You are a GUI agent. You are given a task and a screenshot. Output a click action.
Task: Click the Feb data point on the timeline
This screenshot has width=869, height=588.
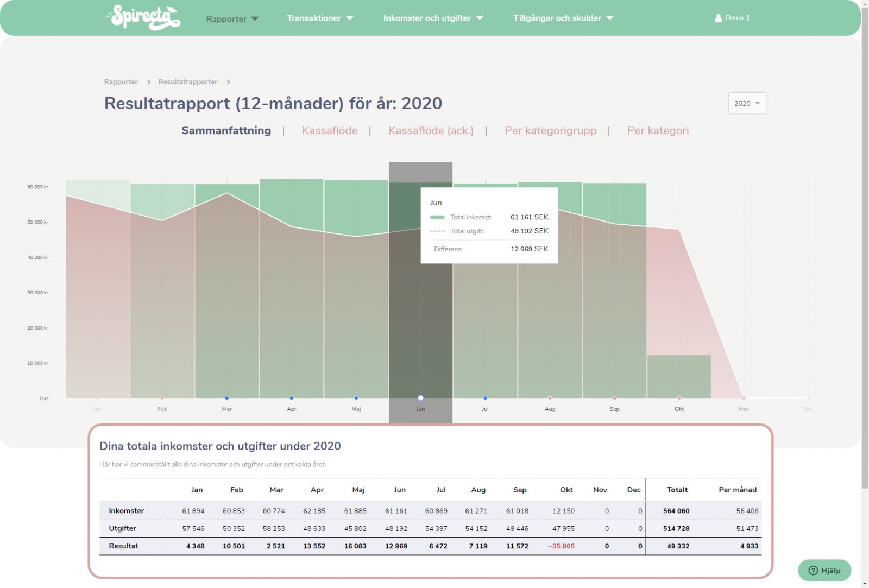(x=162, y=397)
